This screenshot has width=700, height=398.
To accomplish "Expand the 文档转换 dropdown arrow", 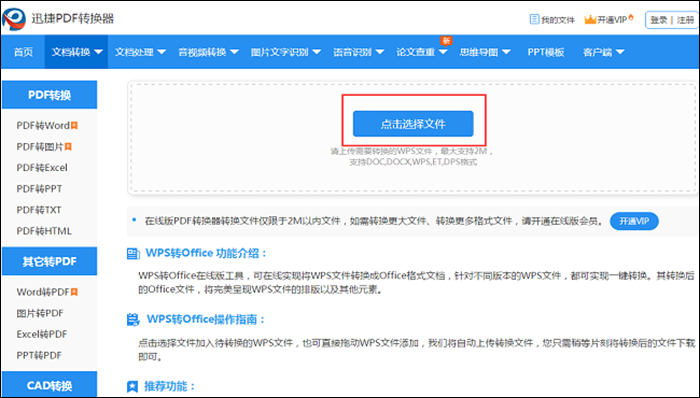I will pos(99,52).
